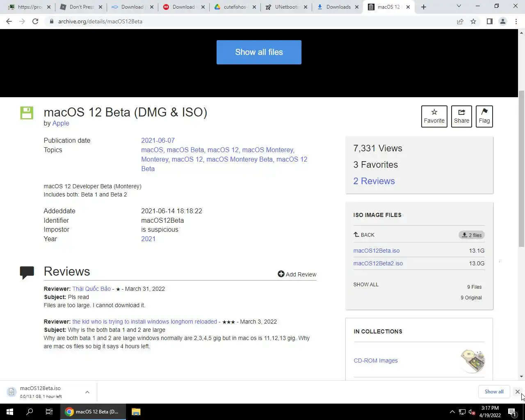Image resolution: width=525 pixels, height=420 pixels.
Task: Open taskbar search
Action: [x=30, y=412]
